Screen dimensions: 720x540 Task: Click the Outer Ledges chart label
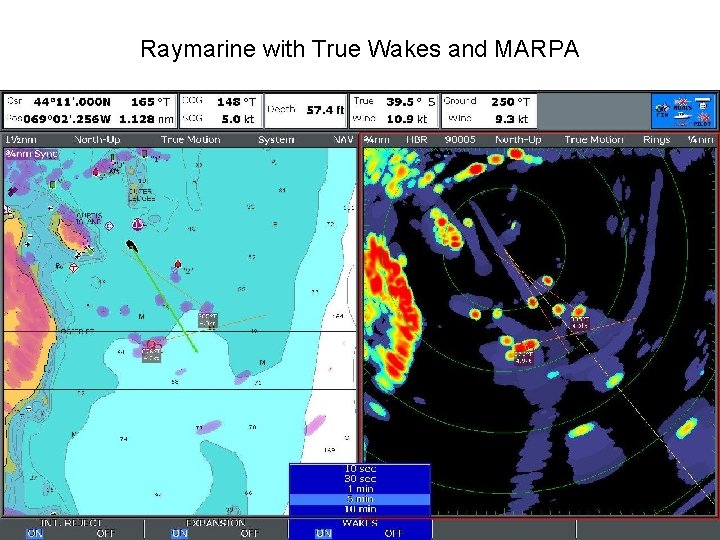click(x=141, y=195)
